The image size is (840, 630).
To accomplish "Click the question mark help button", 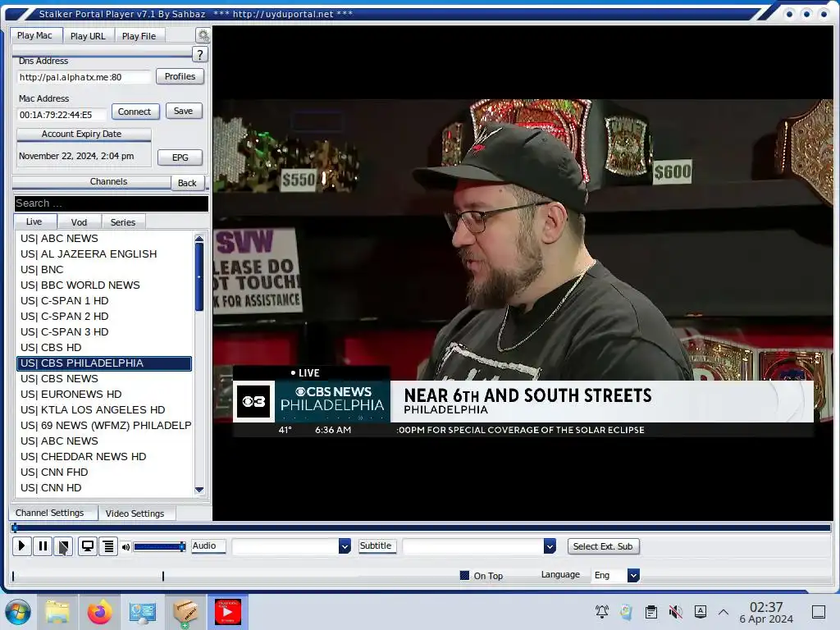I will 200,54.
